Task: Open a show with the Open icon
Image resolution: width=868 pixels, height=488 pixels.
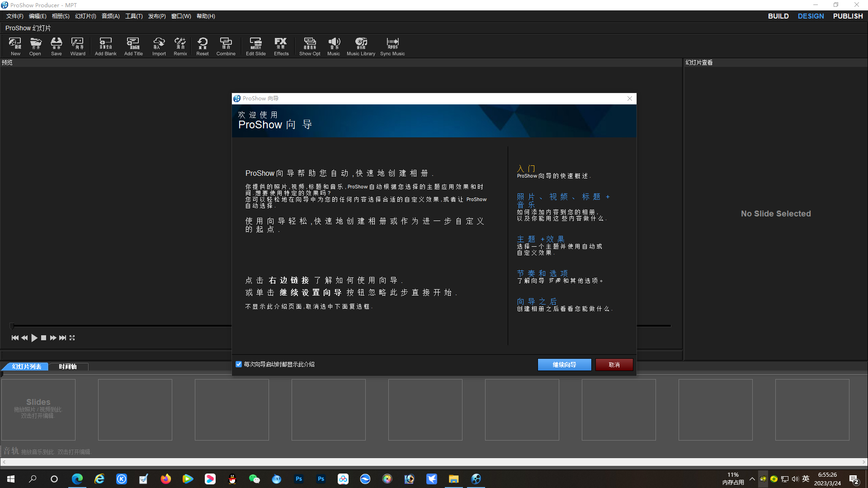Action: tap(35, 47)
